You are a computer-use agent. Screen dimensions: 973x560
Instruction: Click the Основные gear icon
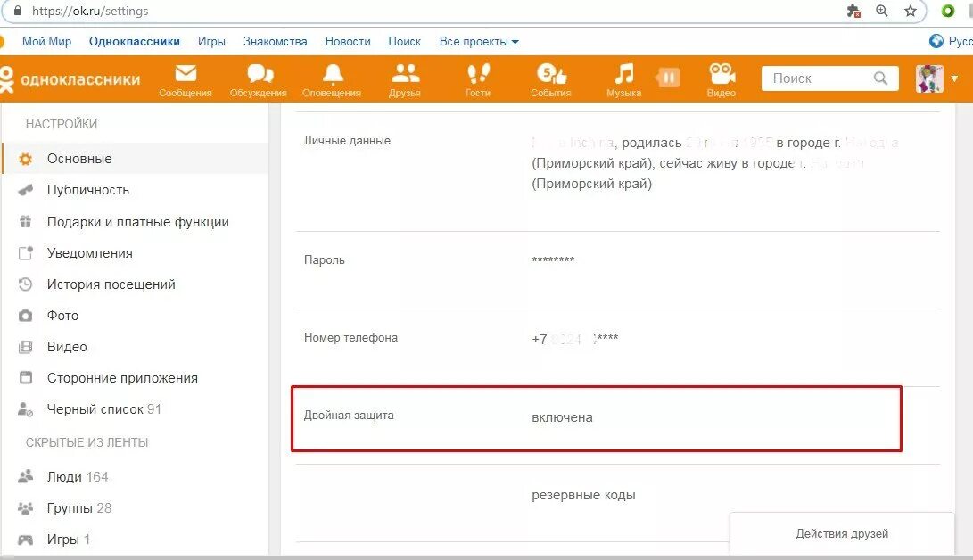(26, 159)
